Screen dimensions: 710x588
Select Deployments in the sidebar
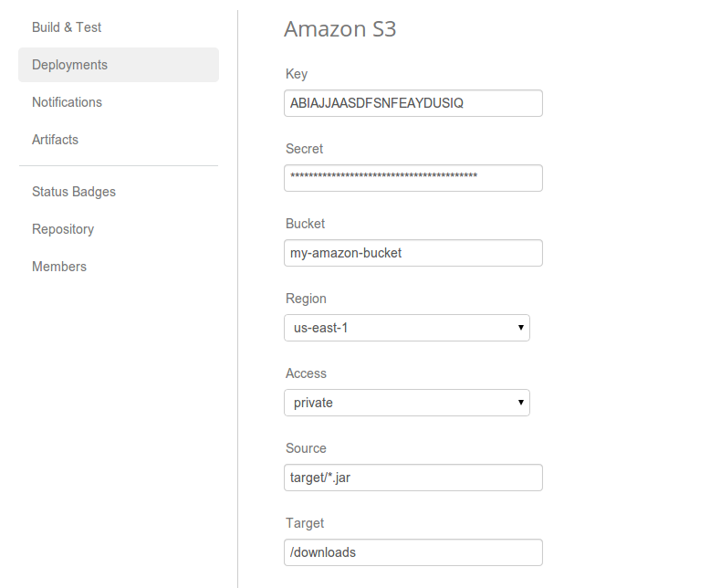pyautogui.click(x=69, y=65)
